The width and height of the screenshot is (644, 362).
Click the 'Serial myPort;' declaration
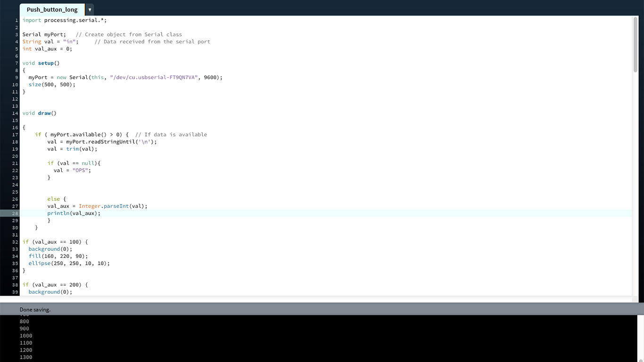point(44,34)
